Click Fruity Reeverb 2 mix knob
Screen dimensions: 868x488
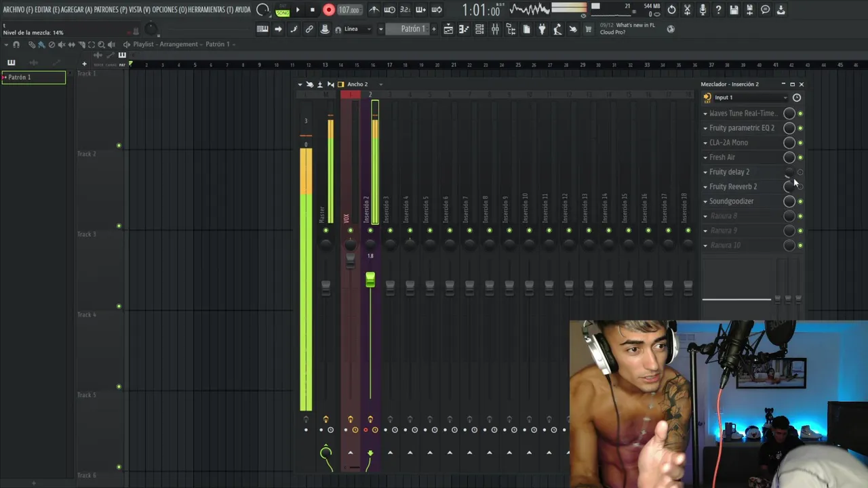[789, 186]
